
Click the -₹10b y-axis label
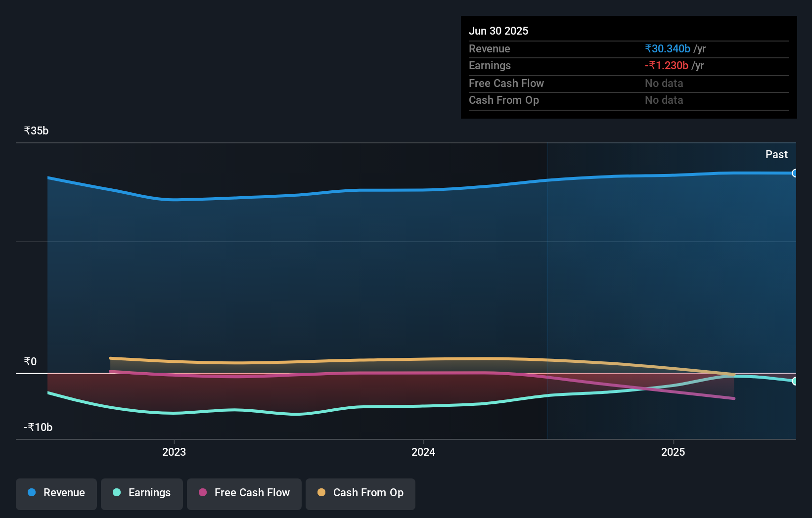[x=38, y=427]
